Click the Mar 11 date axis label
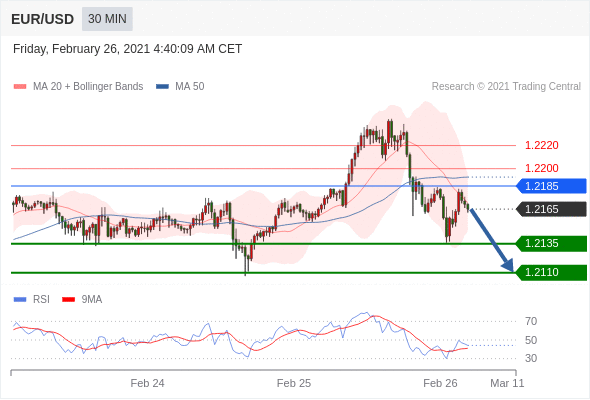 click(x=507, y=383)
